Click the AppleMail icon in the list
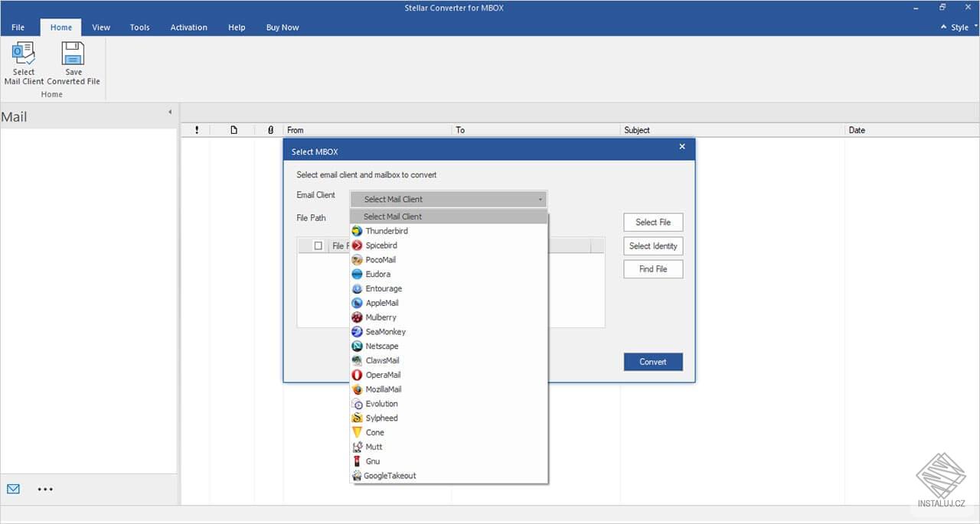 (357, 303)
